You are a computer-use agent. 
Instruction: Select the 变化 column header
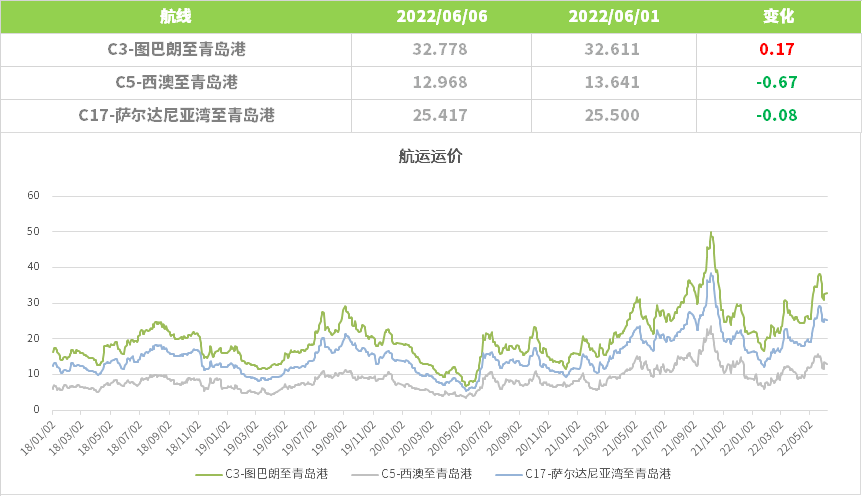tap(778, 16)
